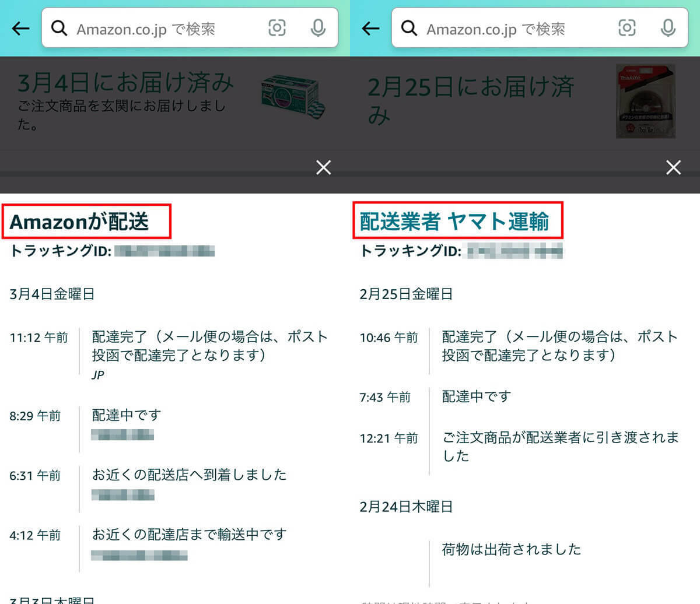Open camera search in left screenshot

click(277, 28)
